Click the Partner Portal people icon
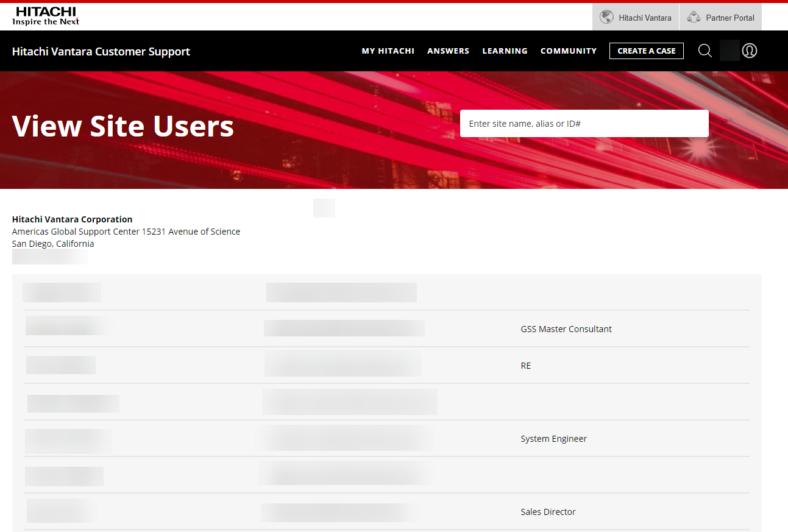788x532 pixels. click(694, 17)
